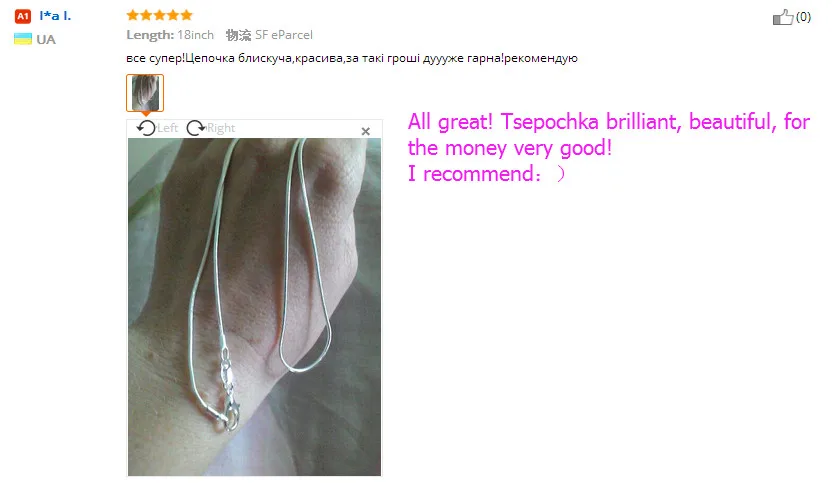Click the pink English translation text
Viewport: 833px width, 483px height.
coord(609,148)
